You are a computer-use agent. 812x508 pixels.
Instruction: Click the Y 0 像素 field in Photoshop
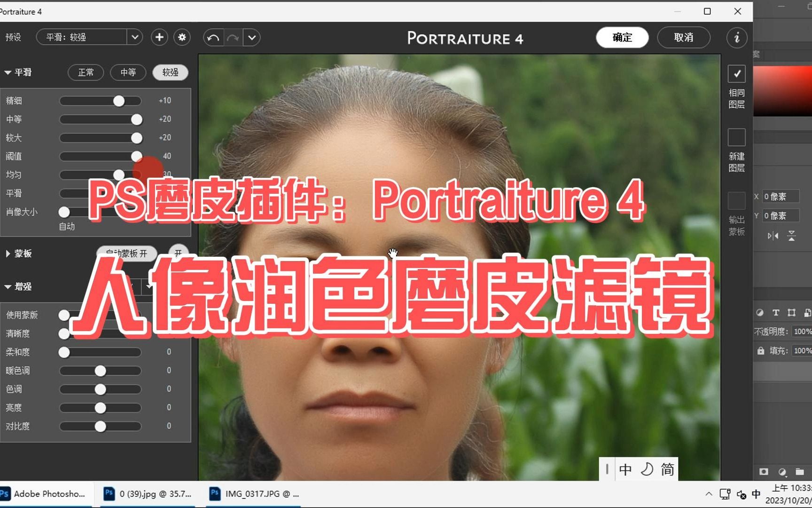click(781, 216)
